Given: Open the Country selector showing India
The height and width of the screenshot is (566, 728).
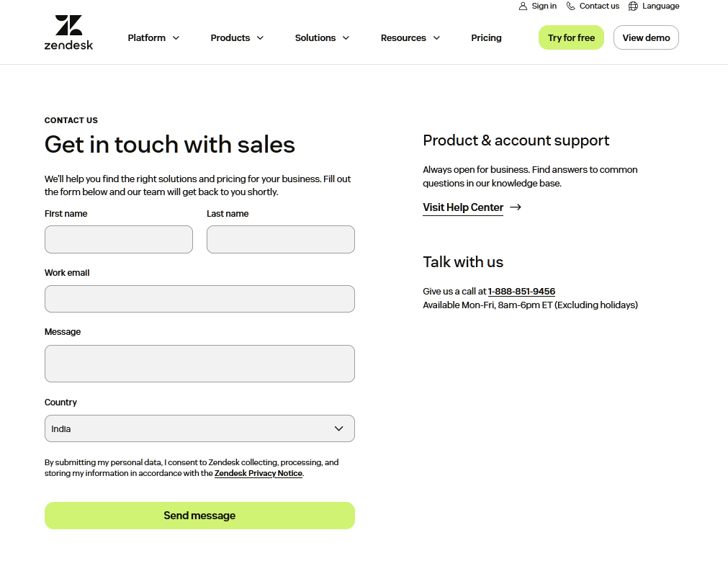Looking at the screenshot, I should (199, 428).
